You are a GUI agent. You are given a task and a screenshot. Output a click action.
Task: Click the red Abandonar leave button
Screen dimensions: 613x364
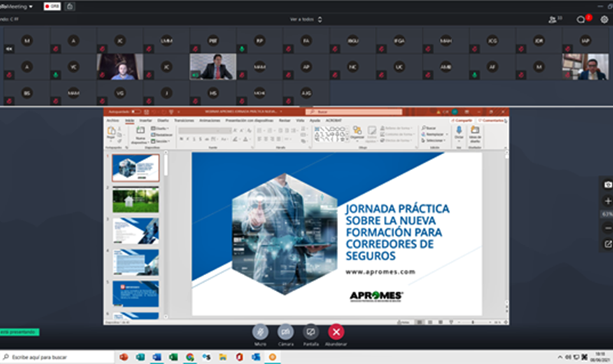click(x=336, y=333)
